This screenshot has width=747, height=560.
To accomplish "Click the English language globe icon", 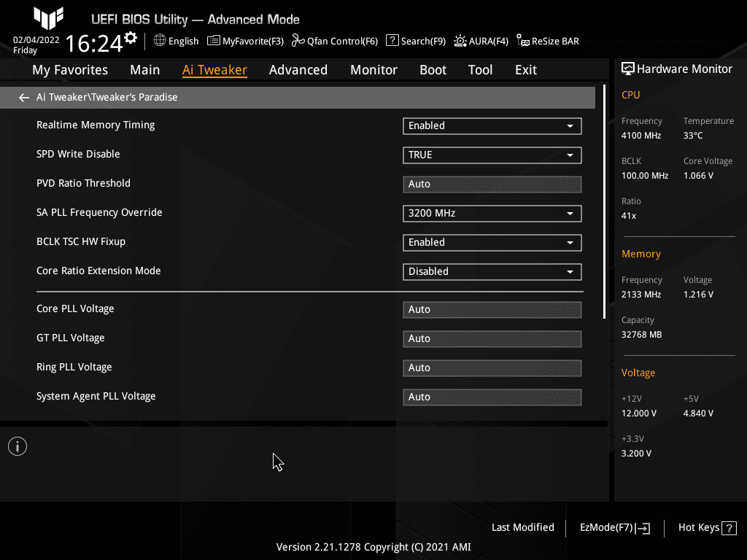I will coord(160,41).
